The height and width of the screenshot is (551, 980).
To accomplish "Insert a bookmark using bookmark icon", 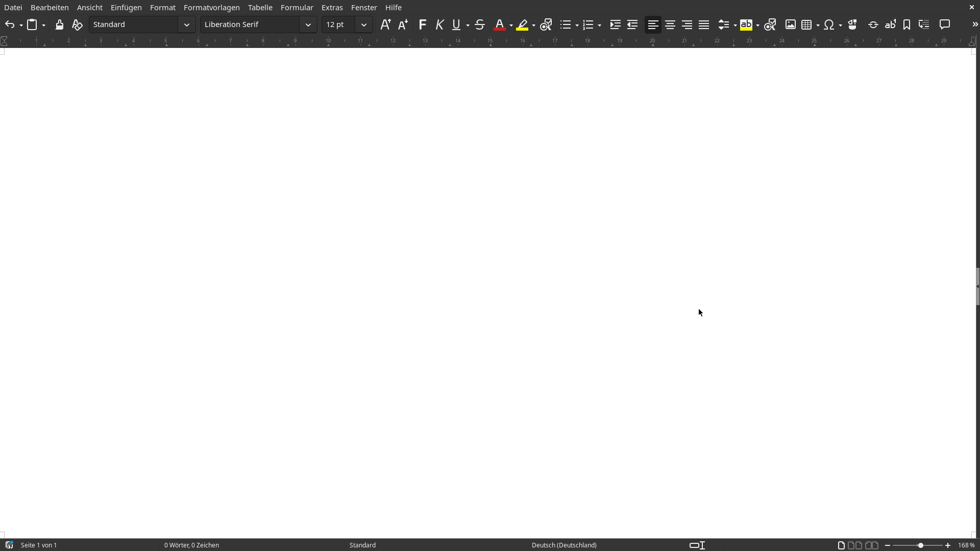I will [906, 24].
